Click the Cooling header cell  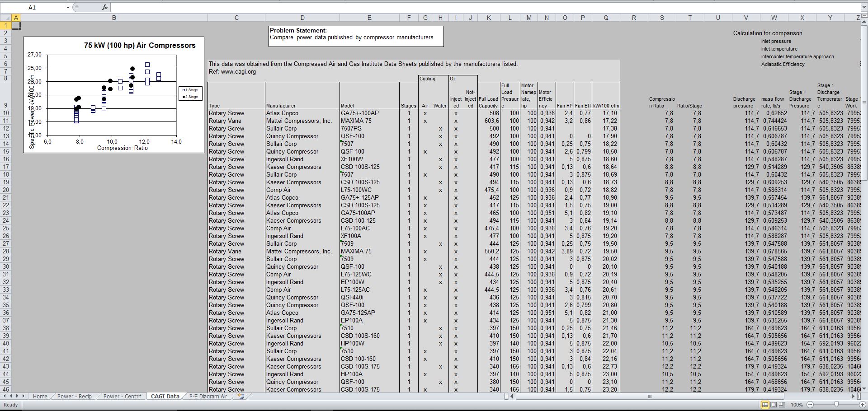(433, 79)
